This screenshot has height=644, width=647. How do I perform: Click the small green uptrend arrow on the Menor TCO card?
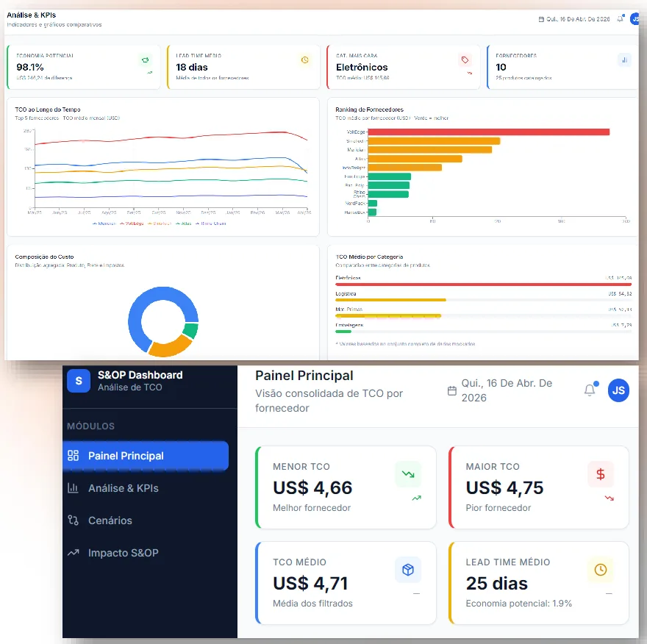417,498
